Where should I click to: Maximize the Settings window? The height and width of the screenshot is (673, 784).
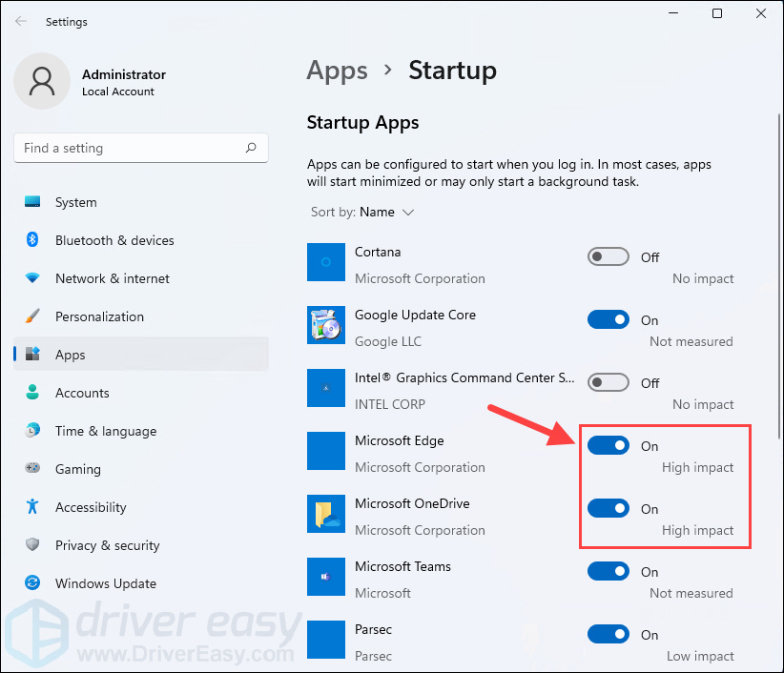pos(717,13)
